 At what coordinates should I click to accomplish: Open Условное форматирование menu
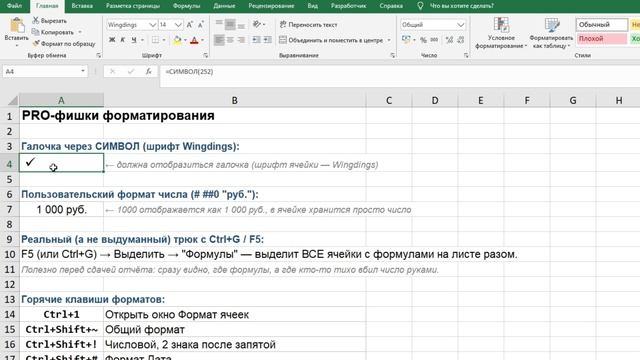click(x=501, y=33)
